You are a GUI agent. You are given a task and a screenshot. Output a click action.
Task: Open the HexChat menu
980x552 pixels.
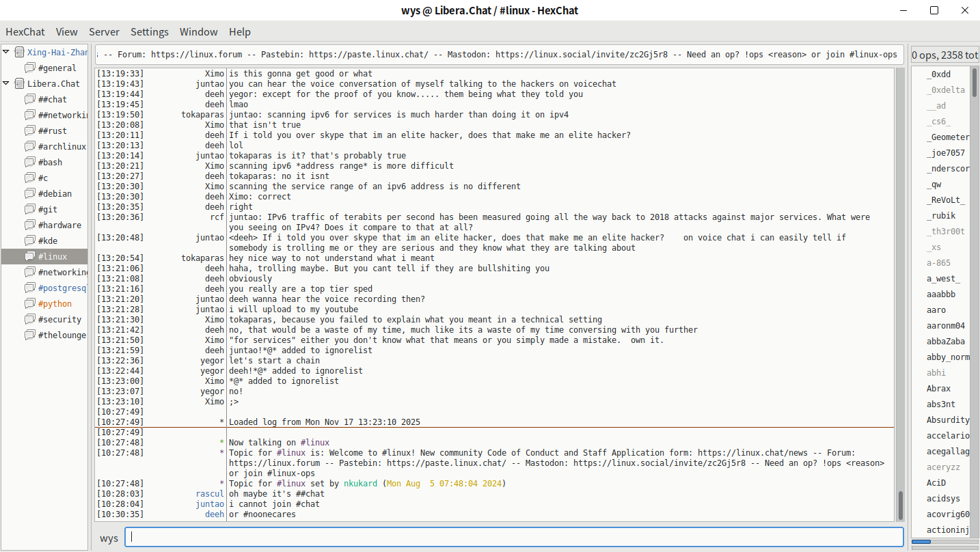[x=25, y=31]
